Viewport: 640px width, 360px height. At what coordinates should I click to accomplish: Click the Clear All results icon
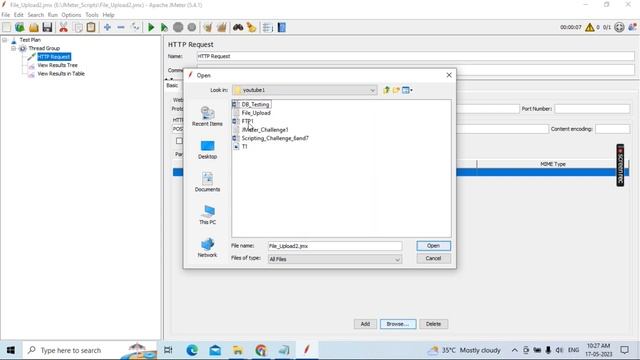pos(222,27)
